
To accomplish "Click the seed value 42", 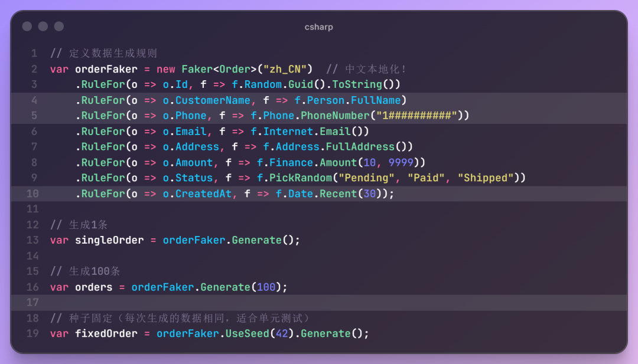I will pyautogui.click(x=282, y=333).
